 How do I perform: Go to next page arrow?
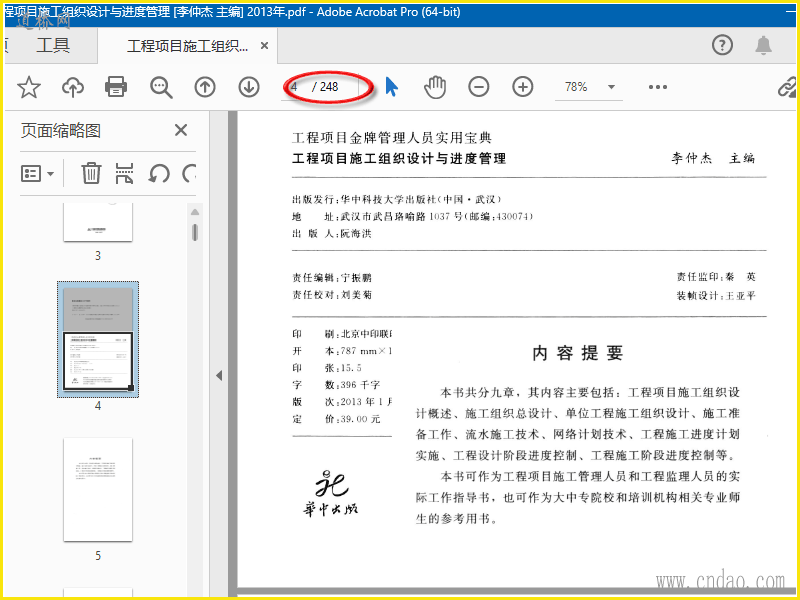click(x=249, y=87)
